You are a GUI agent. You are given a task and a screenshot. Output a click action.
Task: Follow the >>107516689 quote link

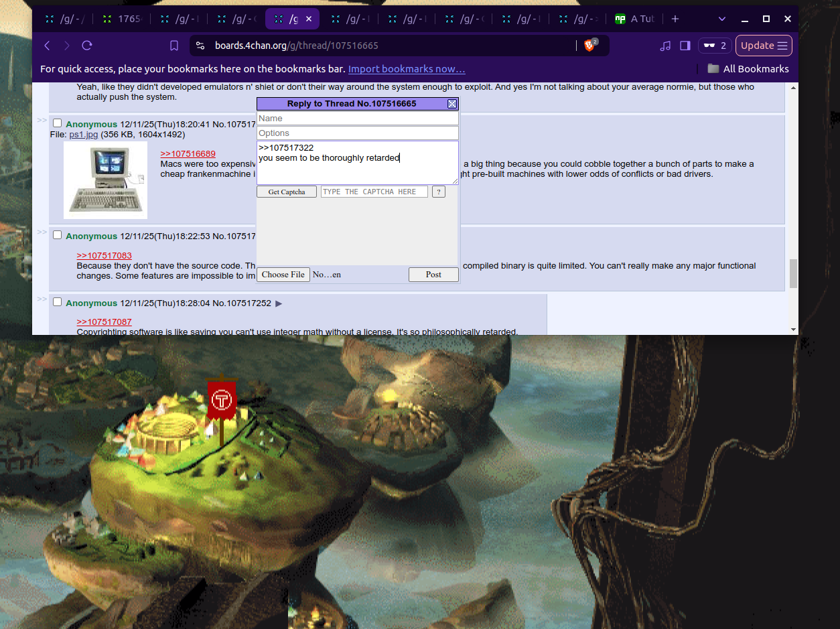188,154
